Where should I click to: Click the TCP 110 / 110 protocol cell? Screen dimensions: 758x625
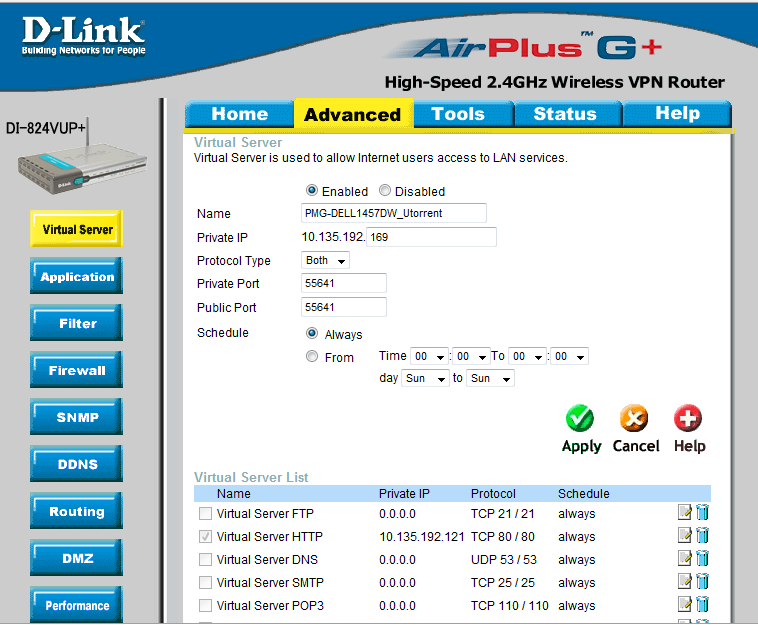[510, 605]
